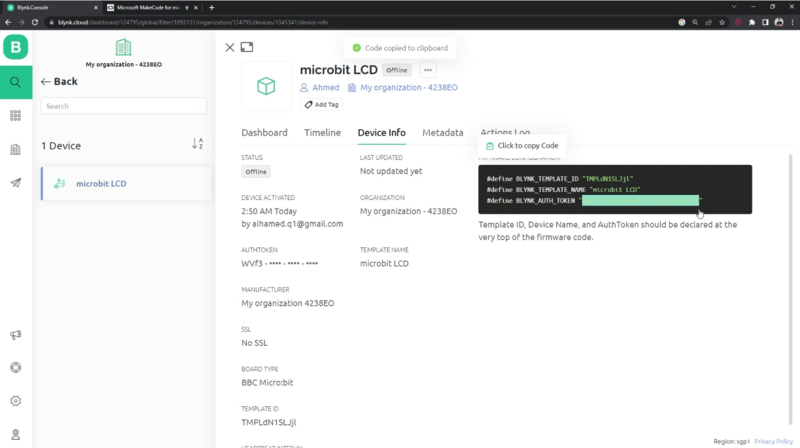Select microbit LCD in the device list
Viewport: 800px width, 448px height.
pos(101,184)
